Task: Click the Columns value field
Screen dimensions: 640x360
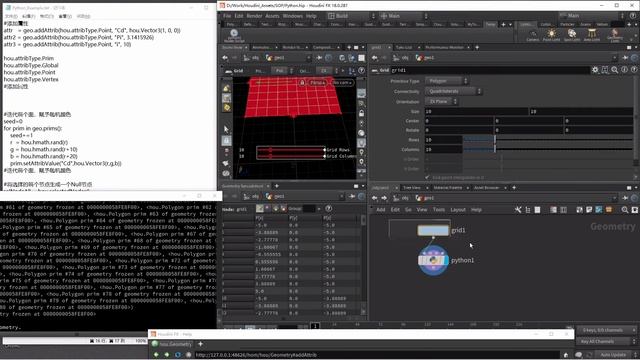Action: click(x=443, y=149)
